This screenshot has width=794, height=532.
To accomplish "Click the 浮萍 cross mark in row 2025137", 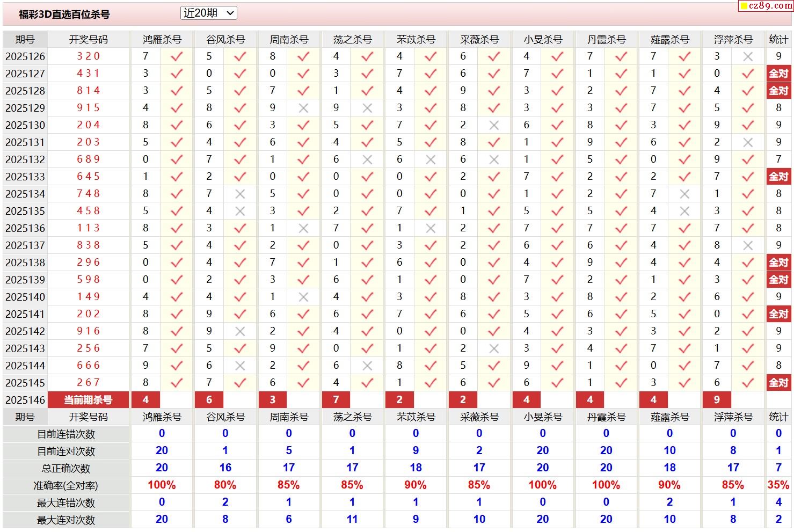I will click(x=748, y=245).
